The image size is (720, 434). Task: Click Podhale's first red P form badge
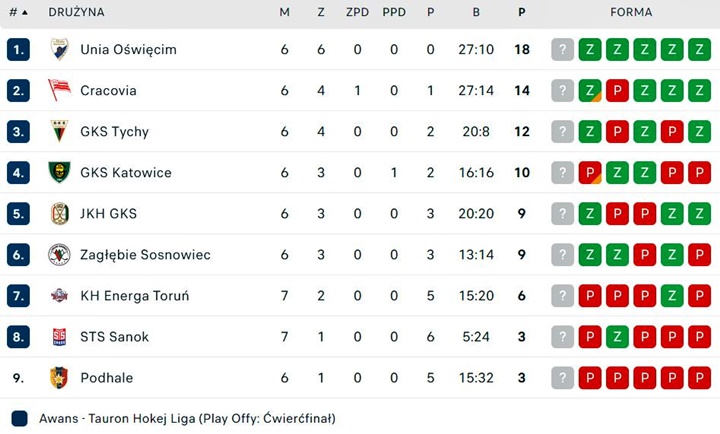coord(590,378)
